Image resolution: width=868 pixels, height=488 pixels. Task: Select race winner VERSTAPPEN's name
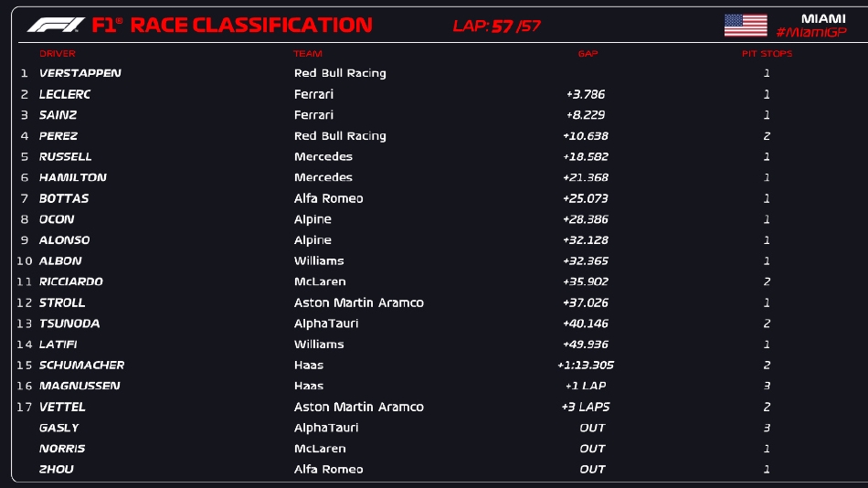coord(79,73)
